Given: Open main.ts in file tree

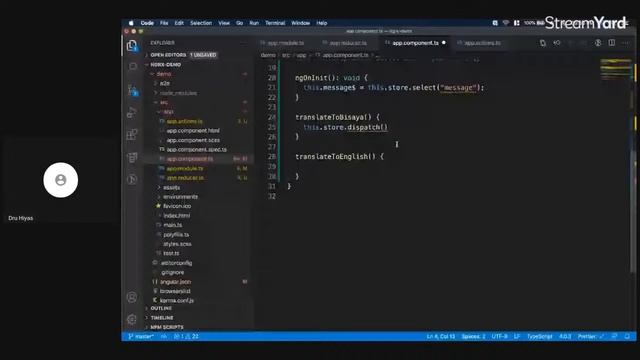Looking at the screenshot, I should (173, 225).
